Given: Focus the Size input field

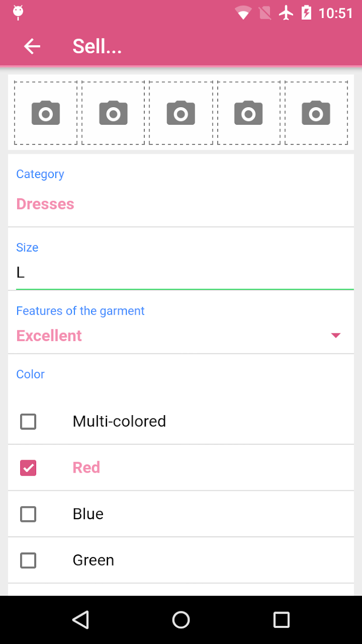Looking at the screenshot, I should [x=185, y=273].
